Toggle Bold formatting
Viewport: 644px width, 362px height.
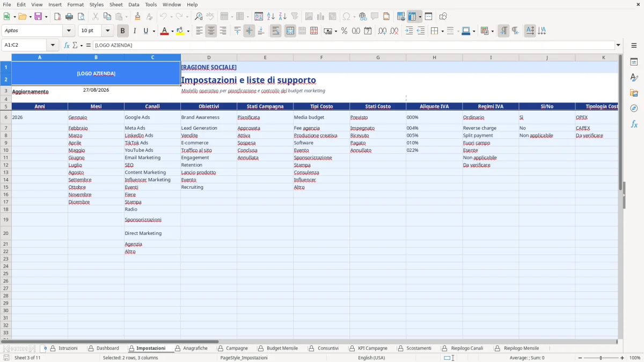coord(122,31)
